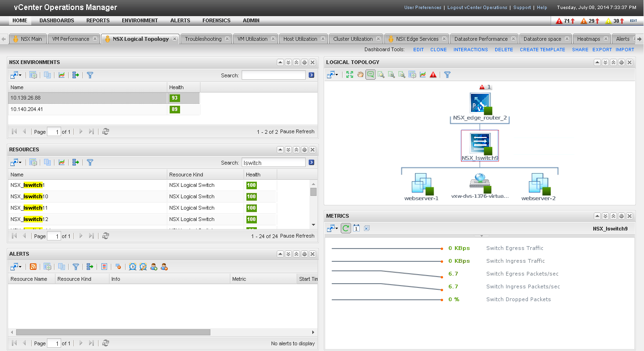Click refresh icon in Metrics toolbar
644x351 pixels.
[x=346, y=228]
